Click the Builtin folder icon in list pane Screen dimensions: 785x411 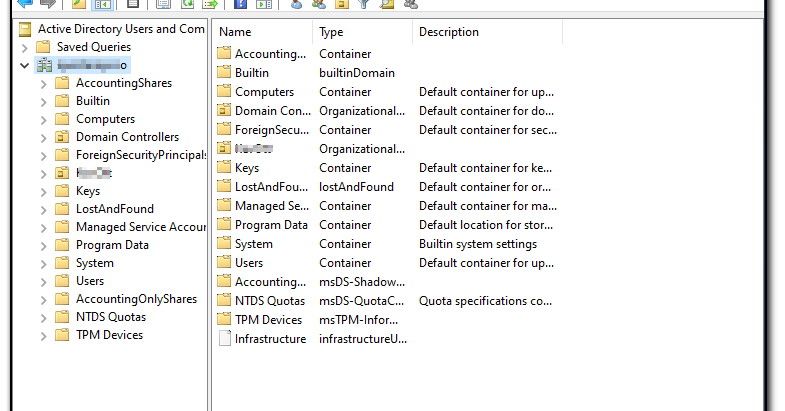224,72
